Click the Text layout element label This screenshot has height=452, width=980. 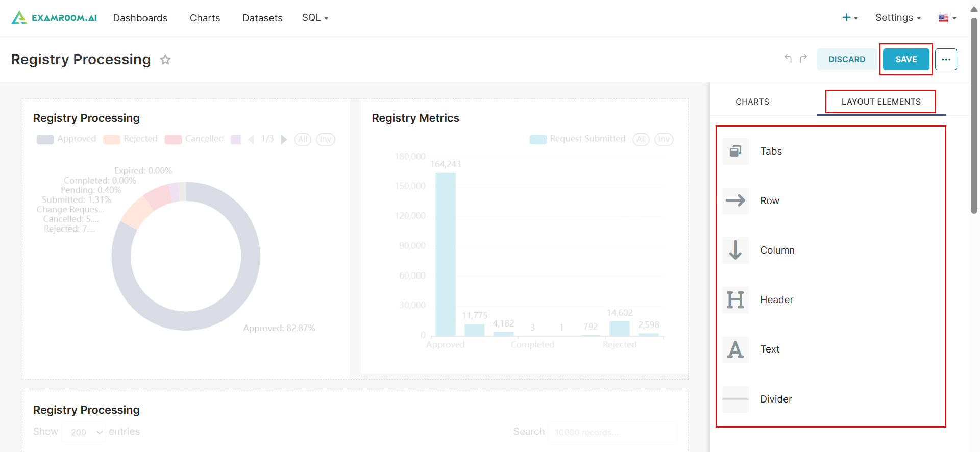click(770, 349)
